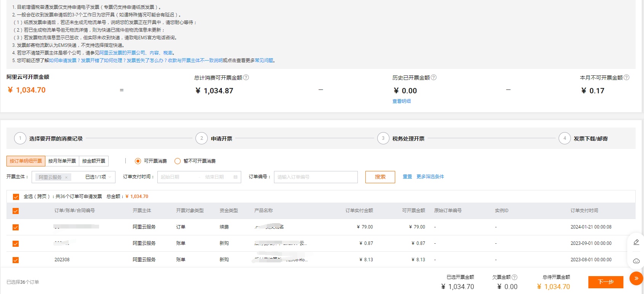
Task: Click the 下一步 button
Action: point(606,282)
